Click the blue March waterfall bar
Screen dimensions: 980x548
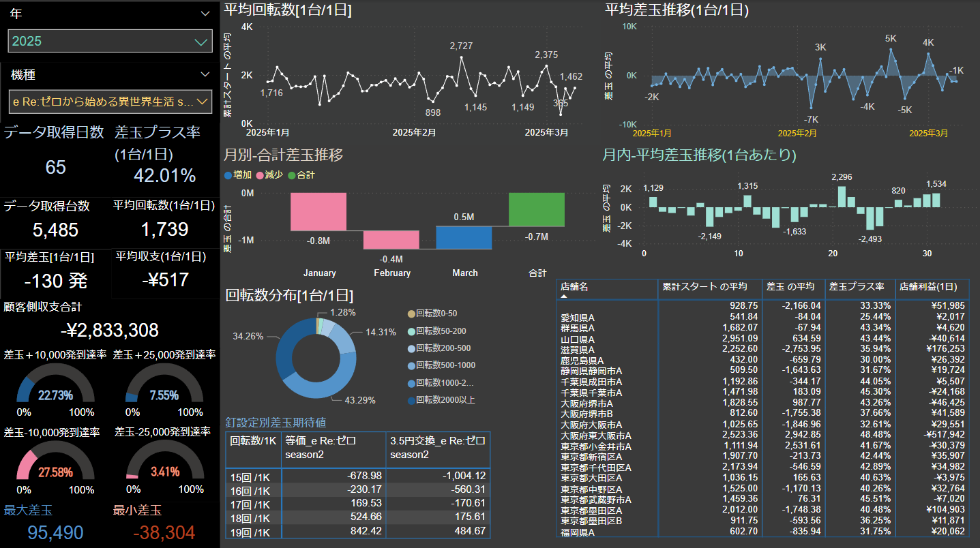click(464, 237)
